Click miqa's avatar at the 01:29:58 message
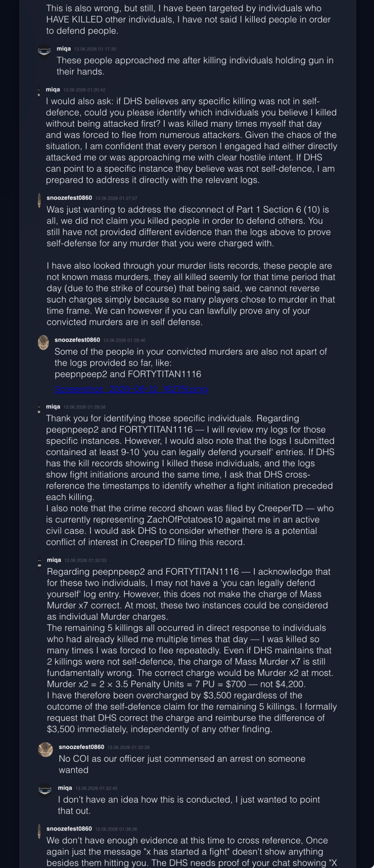Image resolution: width=374 pixels, height=868 pixels. pyautogui.click(x=39, y=409)
